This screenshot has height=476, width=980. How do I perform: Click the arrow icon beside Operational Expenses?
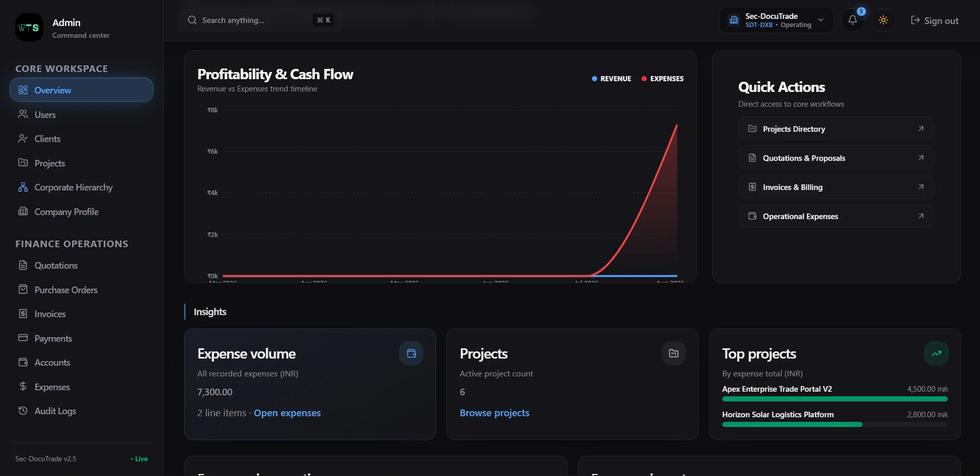click(x=921, y=216)
